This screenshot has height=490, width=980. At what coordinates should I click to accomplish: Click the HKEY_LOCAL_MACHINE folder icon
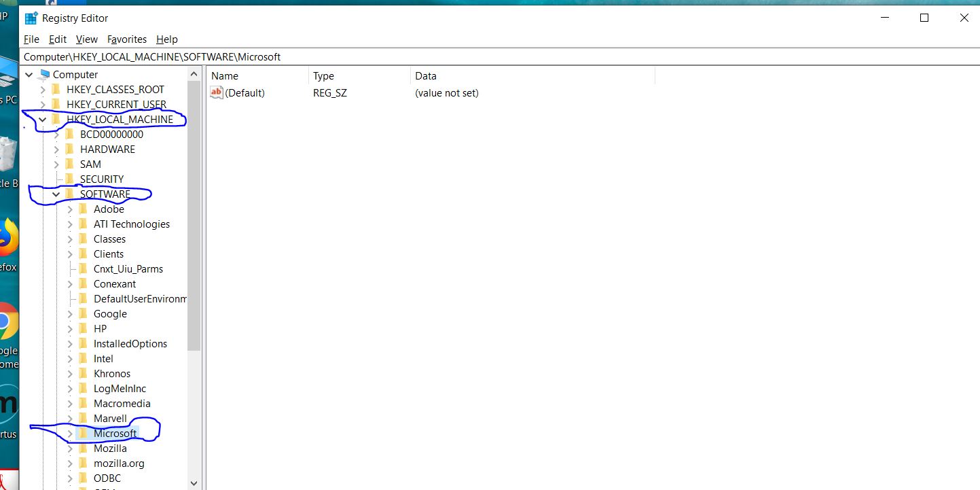[56, 120]
